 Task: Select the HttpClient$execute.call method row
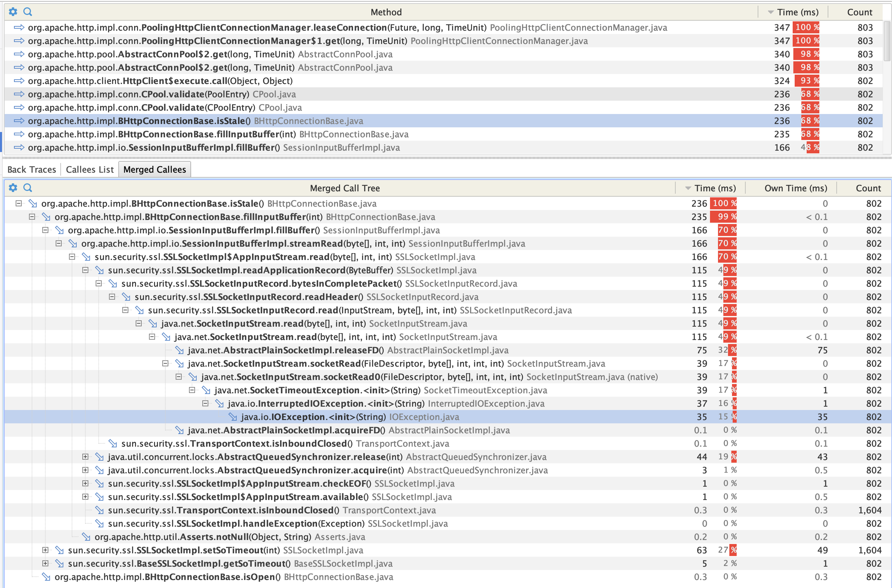160,81
